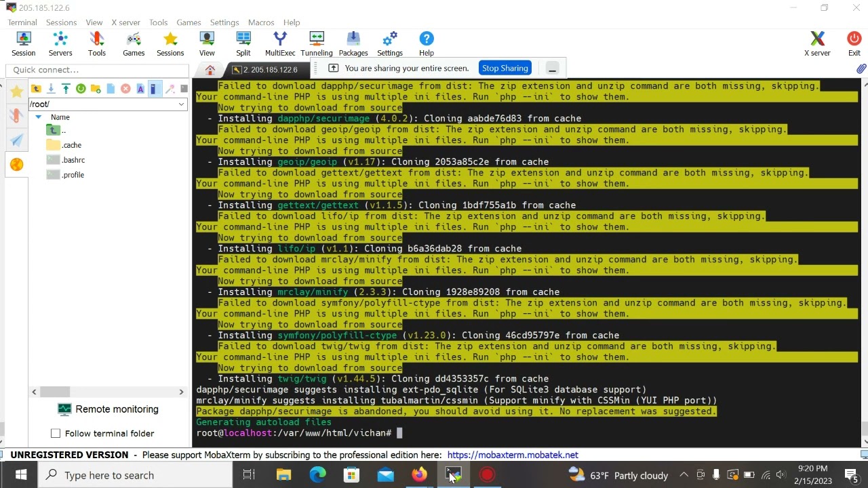Click Stop Sharing button
Screen dimensions: 868x488
pos(505,68)
